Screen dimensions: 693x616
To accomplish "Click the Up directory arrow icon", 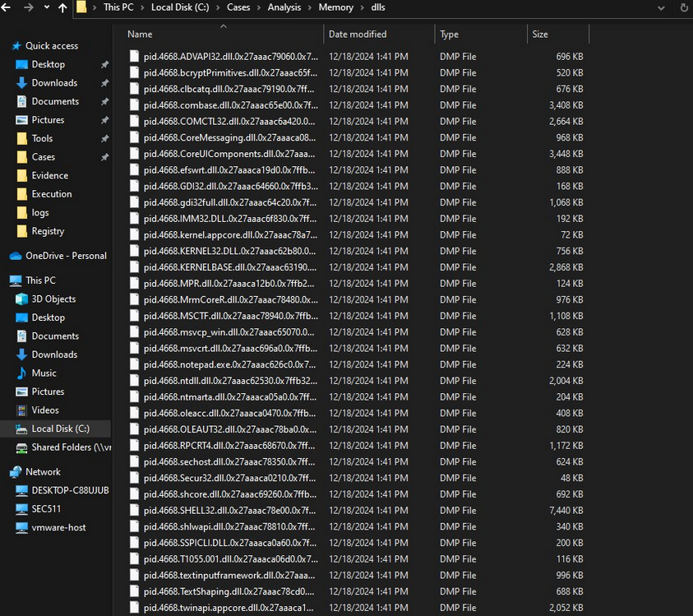I will pos(62,8).
